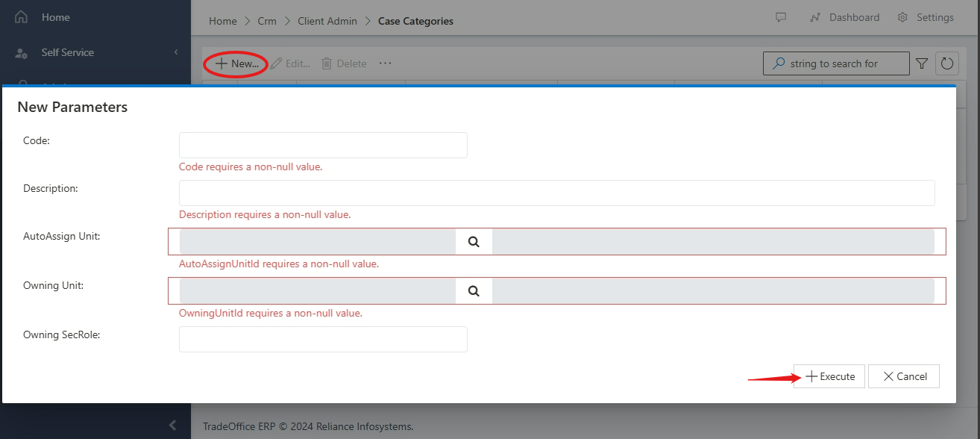Open the filter funnel icon
This screenshot has height=439, width=980.
click(922, 63)
